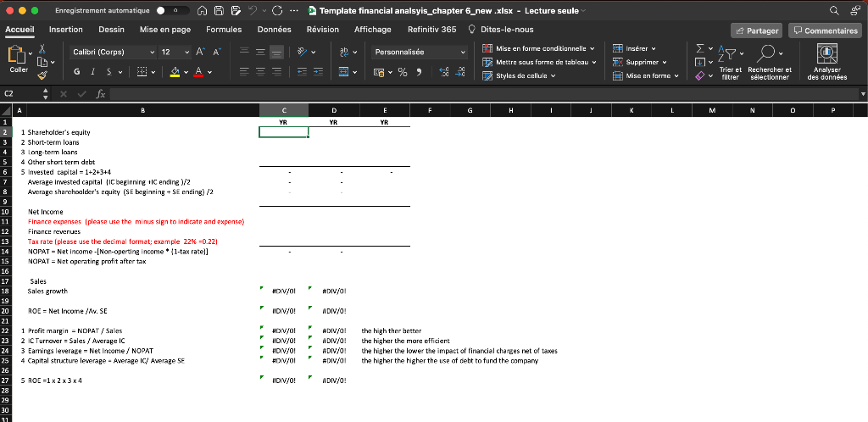Image resolution: width=868 pixels, height=422 pixels.
Task: Toggle bold formatting G button
Action: 77,71
